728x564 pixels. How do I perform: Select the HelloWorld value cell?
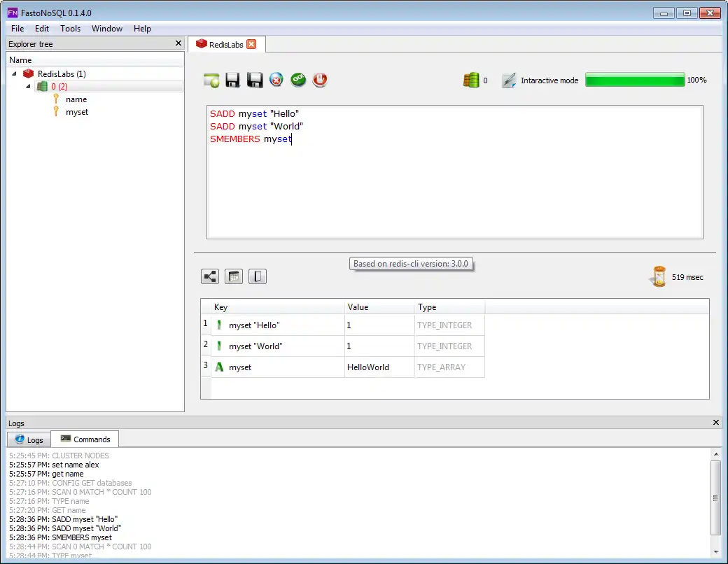[x=379, y=367]
